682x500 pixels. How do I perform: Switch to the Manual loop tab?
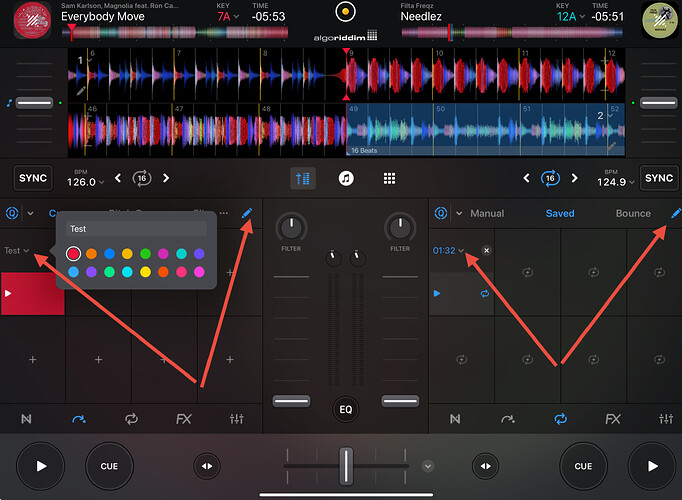487,214
